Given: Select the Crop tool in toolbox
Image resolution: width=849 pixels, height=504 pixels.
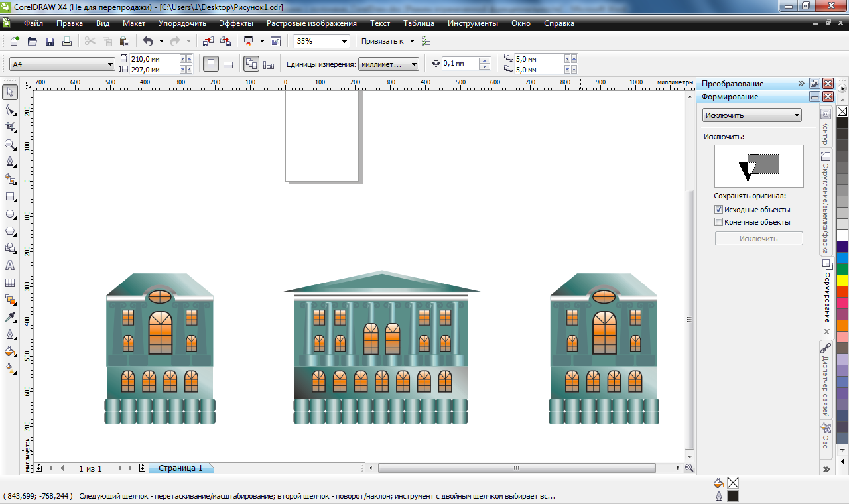Looking at the screenshot, I should click(10, 127).
